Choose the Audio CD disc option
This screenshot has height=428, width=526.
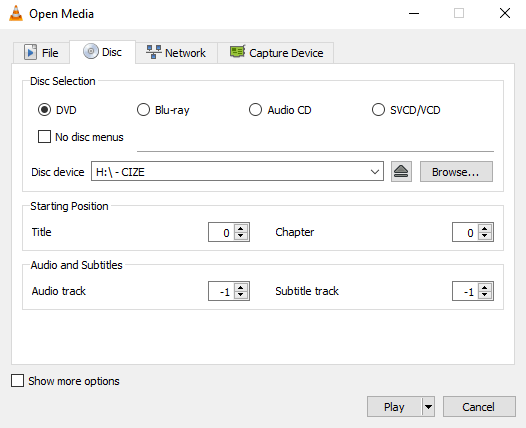point(255,110)
